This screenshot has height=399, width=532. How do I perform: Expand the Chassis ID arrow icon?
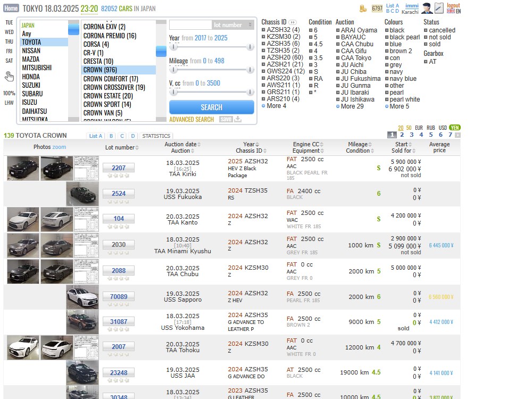[292, 22]
